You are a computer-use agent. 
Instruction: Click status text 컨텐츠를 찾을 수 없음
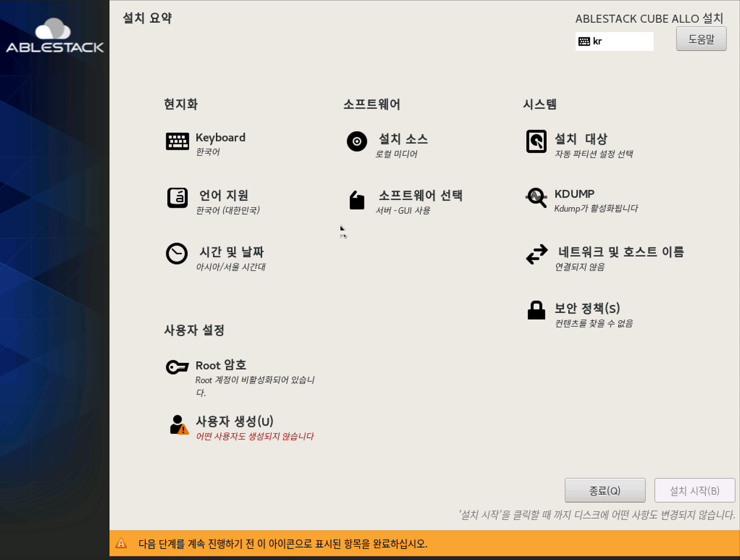click(x=594, y=323)
